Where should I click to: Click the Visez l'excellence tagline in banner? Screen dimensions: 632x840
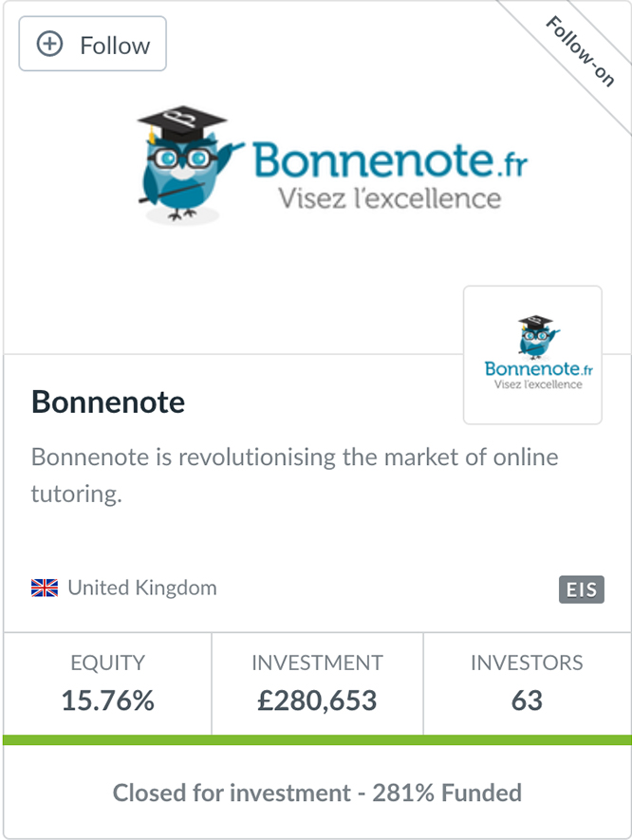[390, 198]
